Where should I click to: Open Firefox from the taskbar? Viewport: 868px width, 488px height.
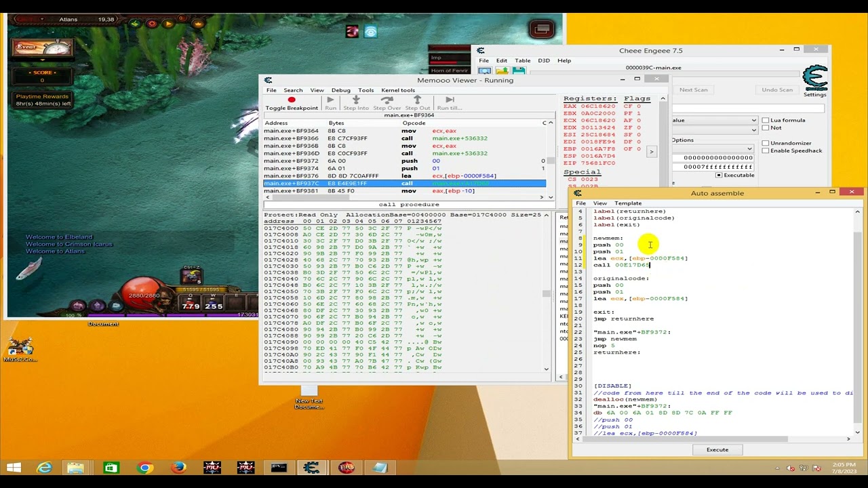tap(178, 468)
